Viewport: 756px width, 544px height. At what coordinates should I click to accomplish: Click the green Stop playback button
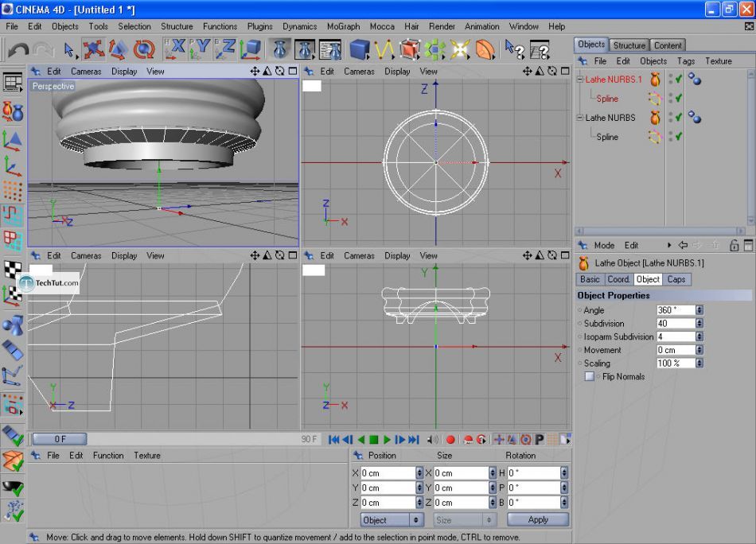click(x=374, y=440)
